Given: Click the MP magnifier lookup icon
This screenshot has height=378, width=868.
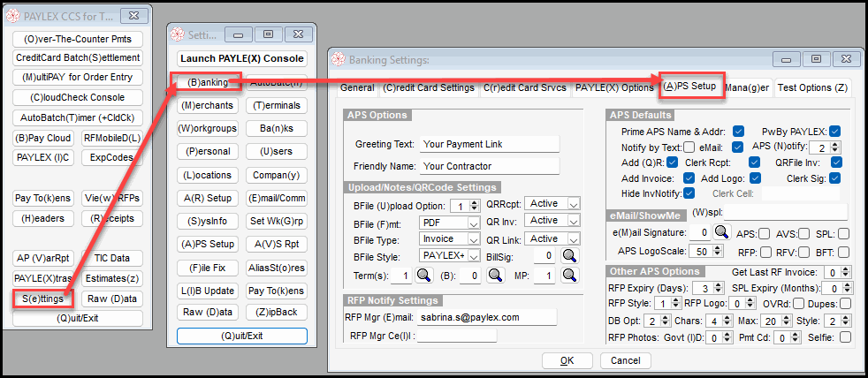Looking at the screenshot, I should 570,275.
